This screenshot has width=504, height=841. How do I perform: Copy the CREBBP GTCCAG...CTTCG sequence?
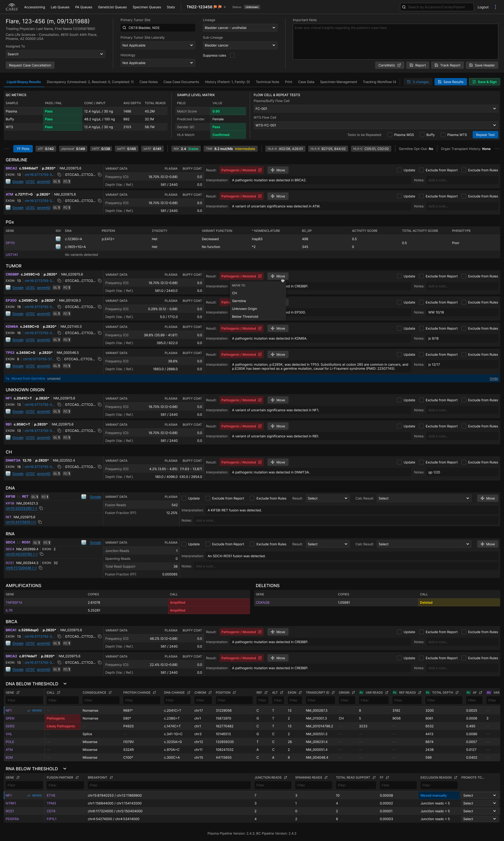pos(99,280)
